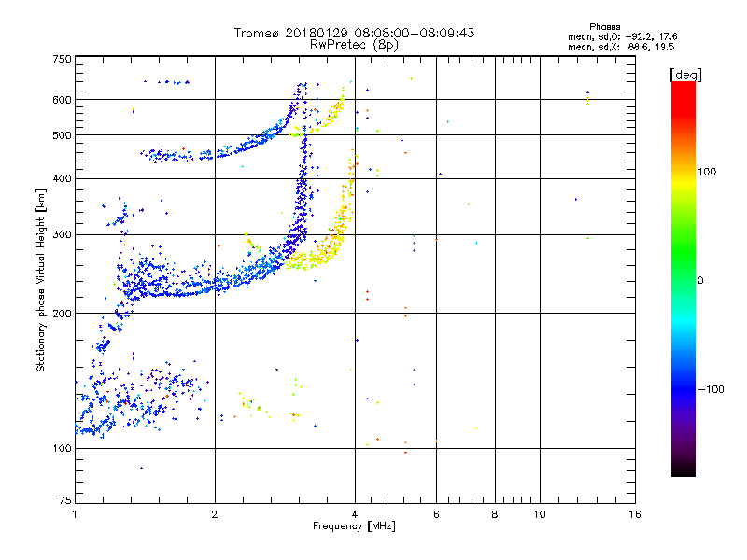Click the 'Stationary phase Virtual Height [km]' axis label
Viewport: 747px width, 560px height.
pos(41,280)
